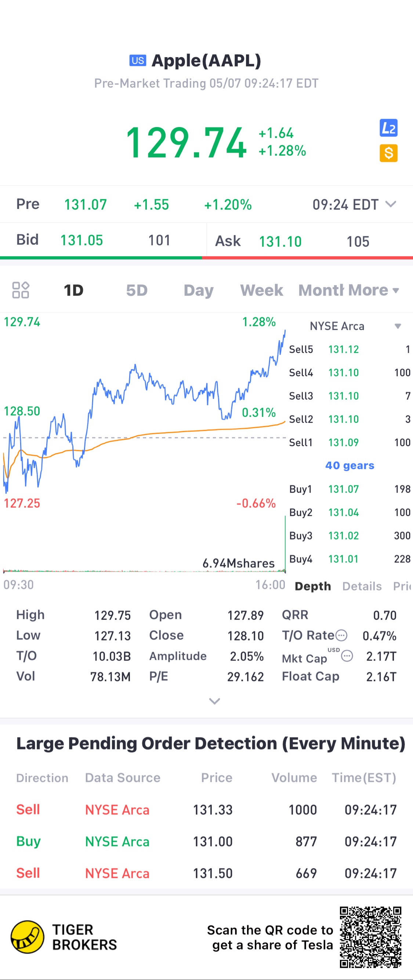Screen dimensions: 413x980
Task: Select the Depth tab
Action: point(312,586)
